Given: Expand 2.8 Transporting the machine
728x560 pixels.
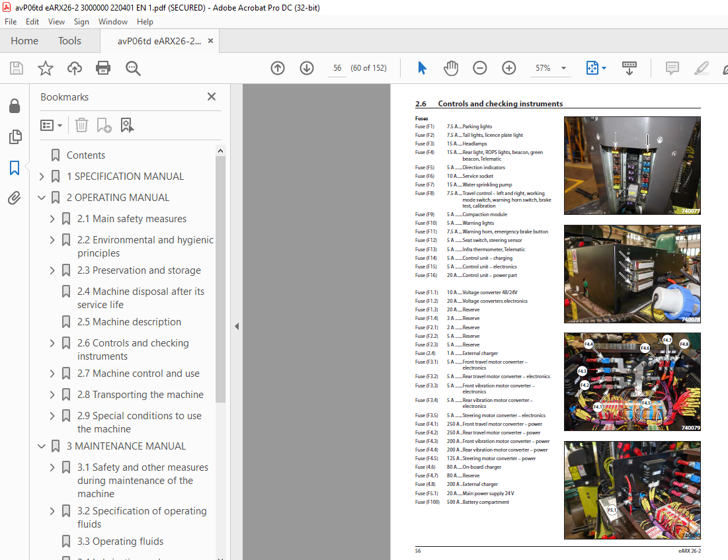Looking at the screenshot, I should click(52, 395).
